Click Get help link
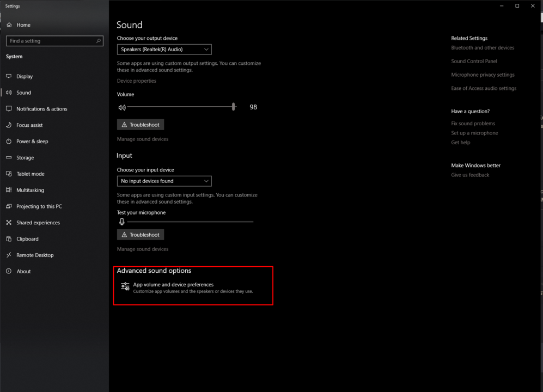Viewport: 543px width, 392px height. point(461,142)
